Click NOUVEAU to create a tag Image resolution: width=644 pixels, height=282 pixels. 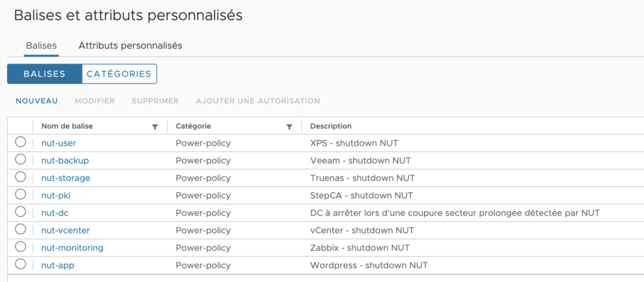[x=37, y=101]
